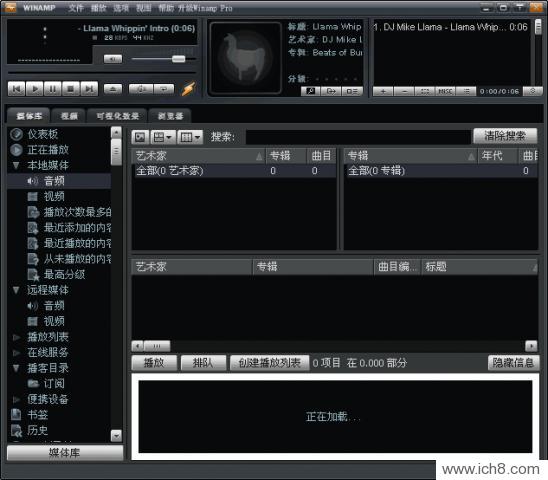
Task: Open the pane layout dropdown beside search
Action: click(163, 137)
